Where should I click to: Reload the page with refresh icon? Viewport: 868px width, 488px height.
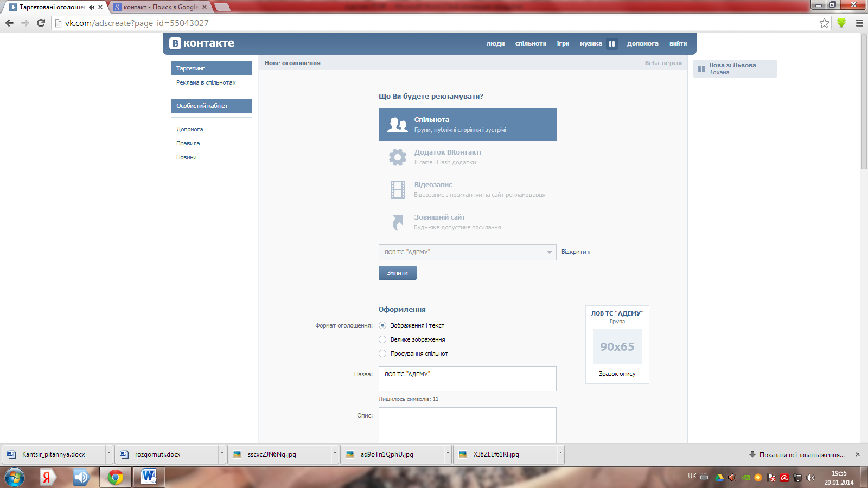tap(41, 23)
